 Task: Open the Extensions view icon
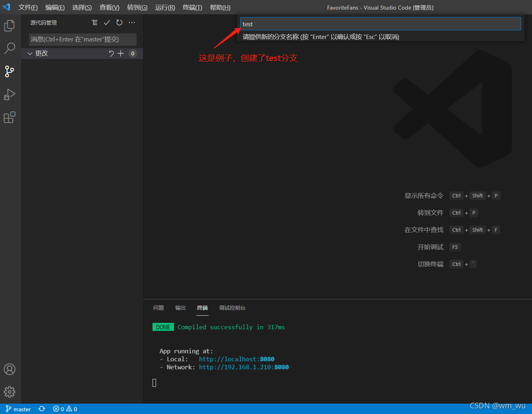10,117
